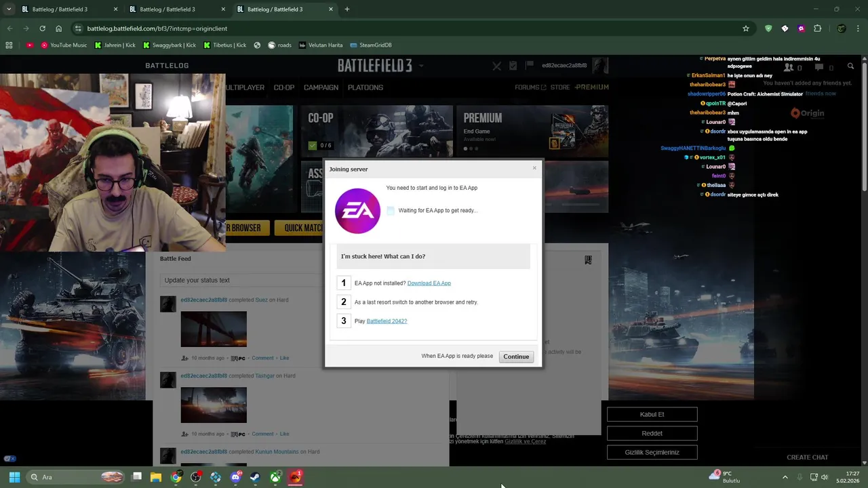Click the purple EA logo
Image resolution: width=868 pixels, height=488 pixels.
357,211
